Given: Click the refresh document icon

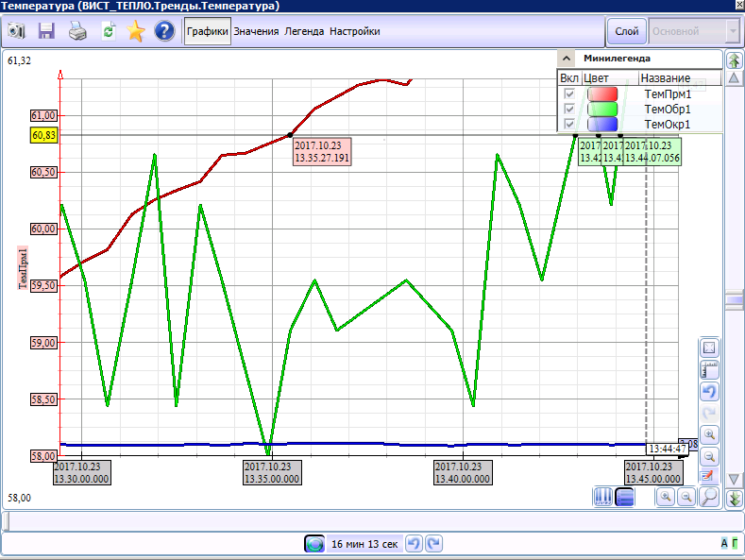Looking at the screenshot, I should point(108,31).
